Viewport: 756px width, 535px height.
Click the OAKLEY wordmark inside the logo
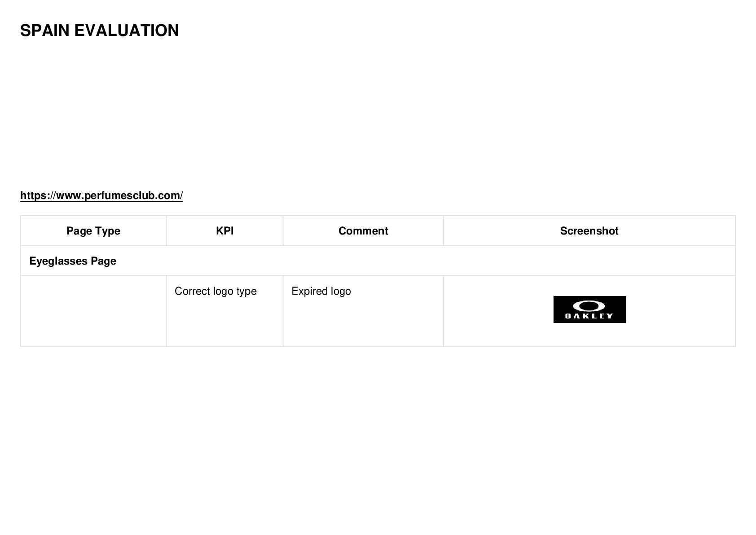pos(589,316)
